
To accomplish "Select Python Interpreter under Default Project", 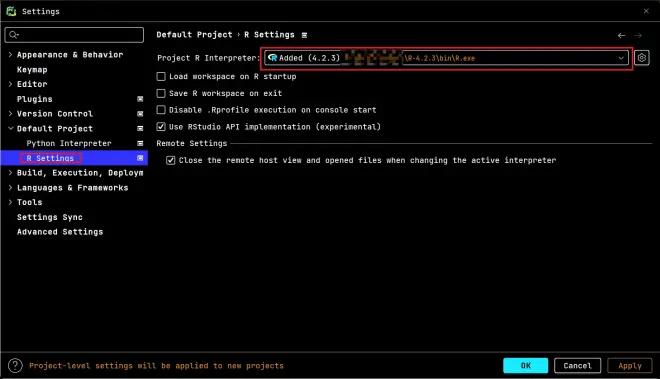I will [x=69, y=143].
